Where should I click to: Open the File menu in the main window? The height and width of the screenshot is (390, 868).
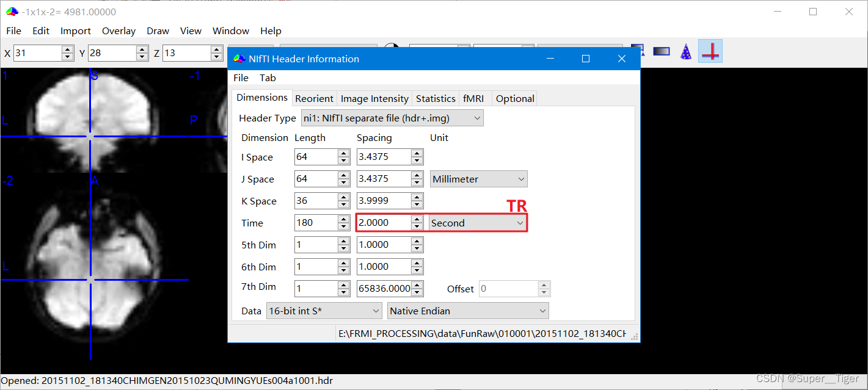click(13, 31)
